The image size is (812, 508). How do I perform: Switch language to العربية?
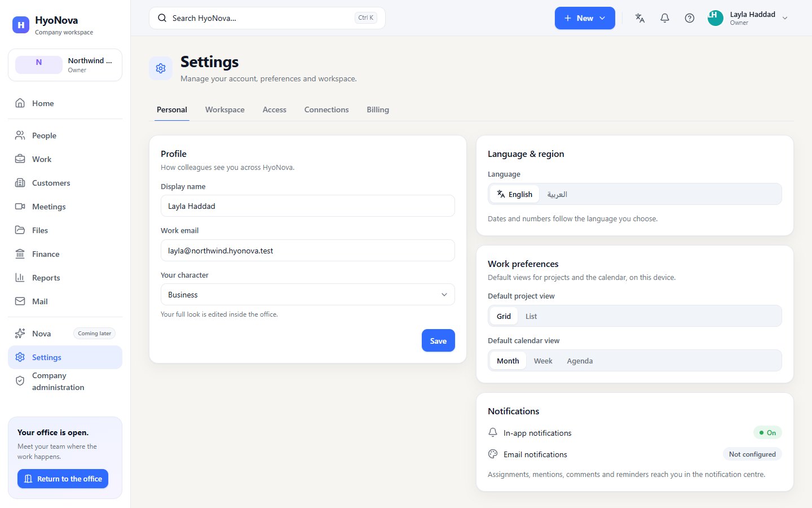[557, 194]
